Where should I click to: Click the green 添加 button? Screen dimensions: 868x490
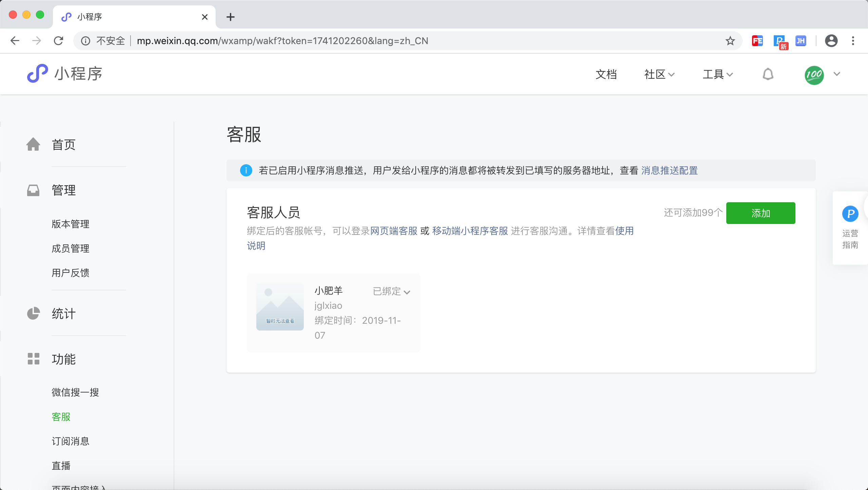pyautogui.click(x=761, y=213)
